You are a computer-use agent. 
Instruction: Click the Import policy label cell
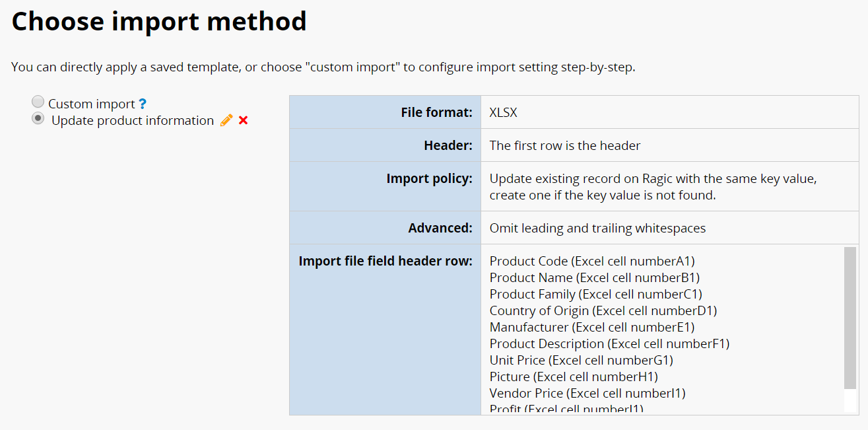(385, 186)
